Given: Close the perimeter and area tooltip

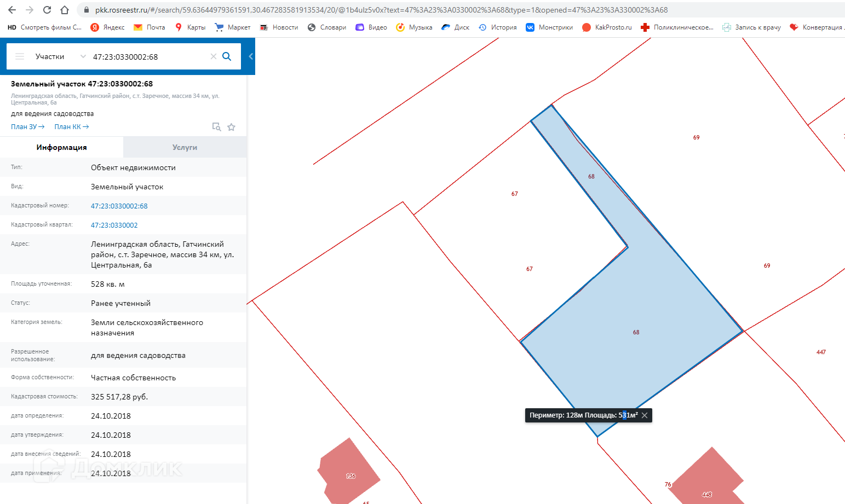Looking at the screenshot, I should 645,415.
